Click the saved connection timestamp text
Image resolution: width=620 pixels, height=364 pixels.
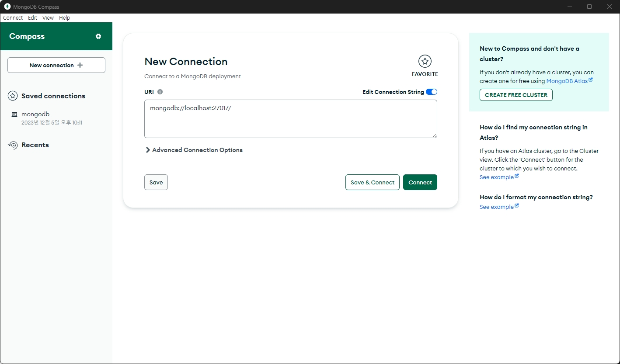point(52,123)
